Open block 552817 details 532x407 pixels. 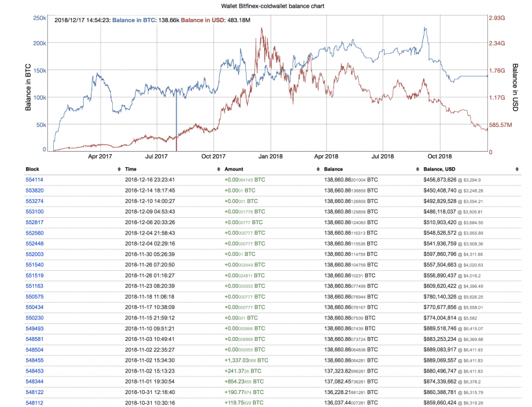coord(34,222)
